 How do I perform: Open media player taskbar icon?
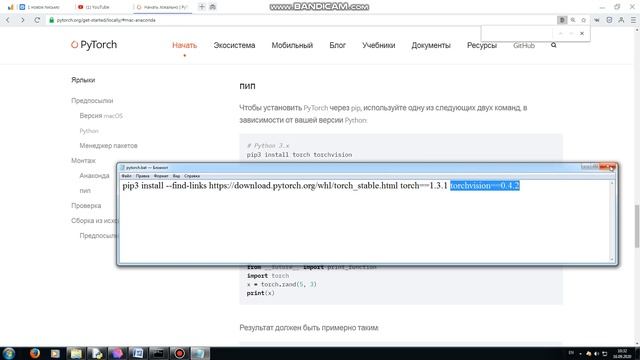[55, 353]
